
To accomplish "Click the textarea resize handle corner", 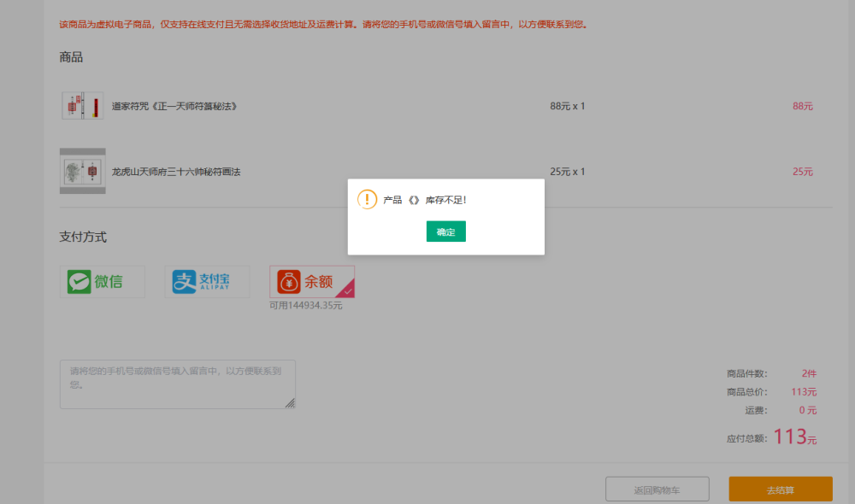I will point(290,403).
